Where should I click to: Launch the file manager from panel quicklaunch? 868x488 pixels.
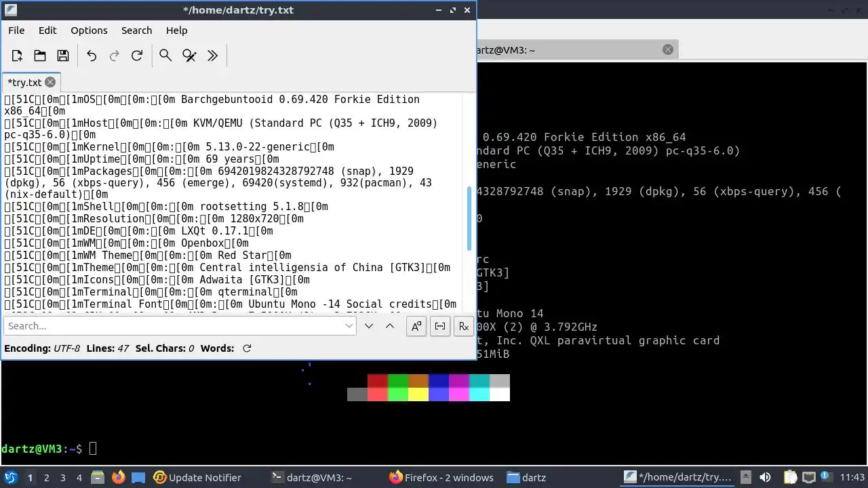[x=98, y=477]
